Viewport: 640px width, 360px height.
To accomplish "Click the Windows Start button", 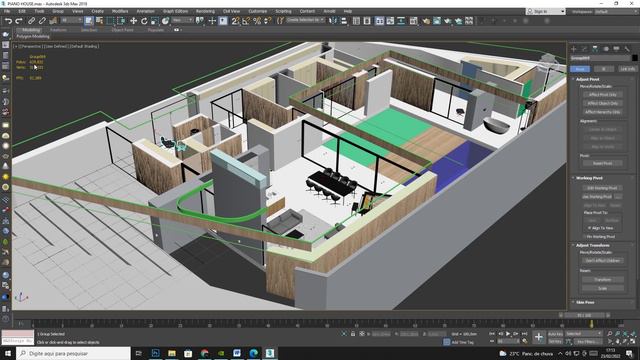I will 7,353.
